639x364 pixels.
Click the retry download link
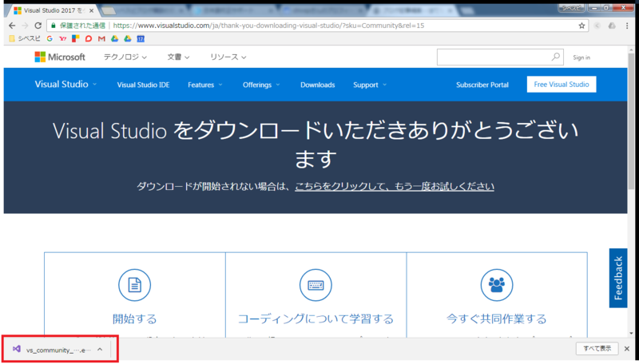coord(394,187)
